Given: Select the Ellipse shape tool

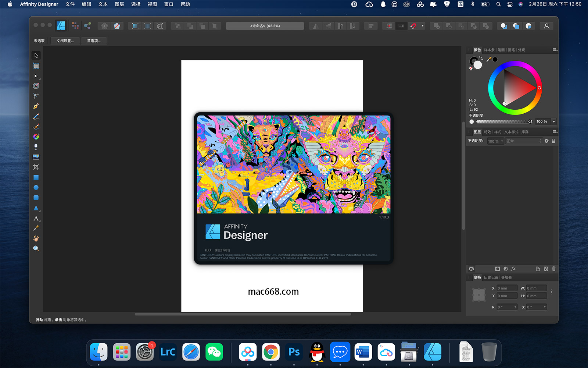Looking at the screenshot, I should pyautogui.click(x=36, y=188).
